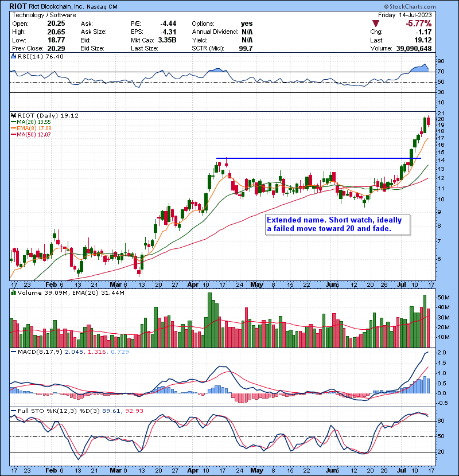459x476 pixels.
Task: Click the MACD signal value 1.316
Action: (x=96, y=352)
